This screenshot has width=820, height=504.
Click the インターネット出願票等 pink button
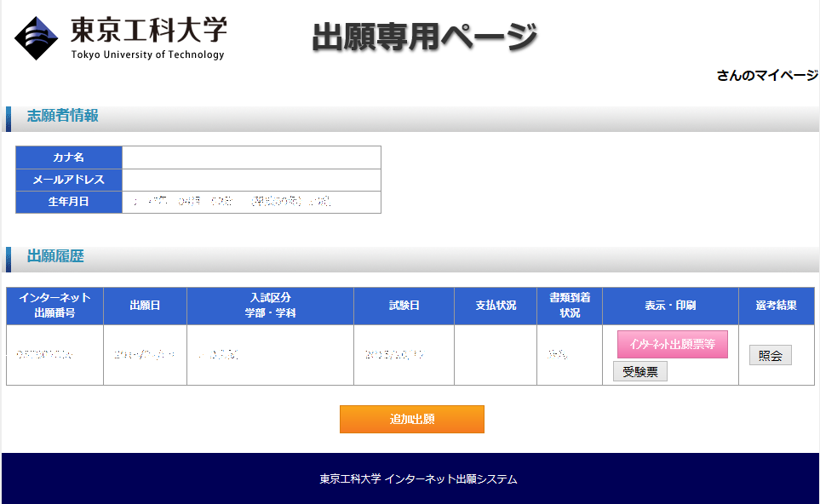click(x=672, y=344)
